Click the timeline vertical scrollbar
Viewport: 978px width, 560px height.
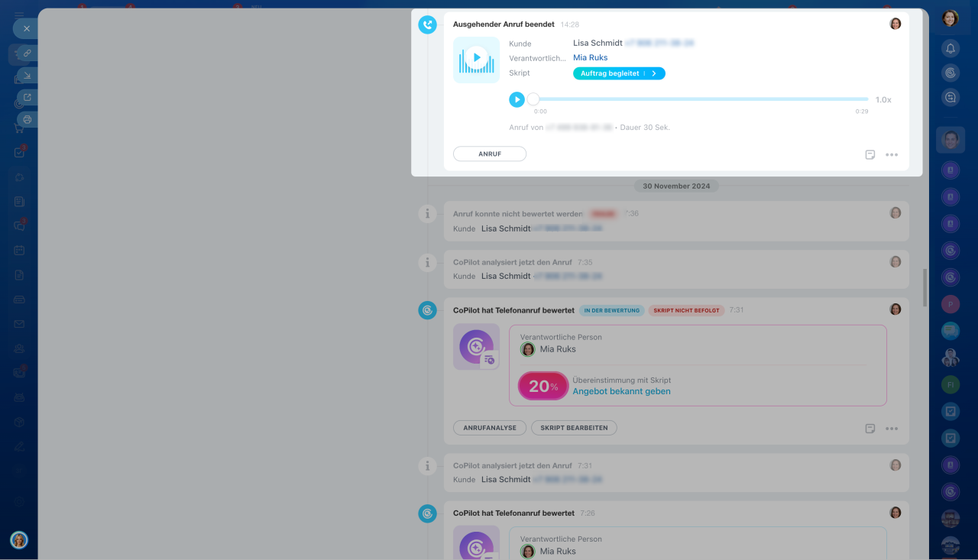tap(925, 287)
